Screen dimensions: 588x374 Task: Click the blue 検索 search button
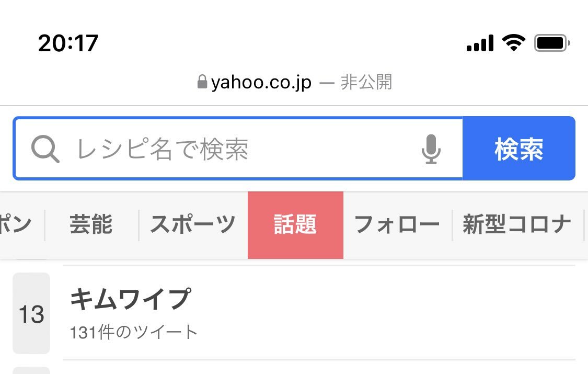pyautogui.click(x=519, y=149)
